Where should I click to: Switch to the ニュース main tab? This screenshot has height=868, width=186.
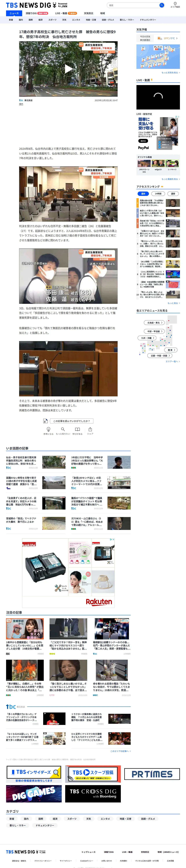tap(14, 13)
